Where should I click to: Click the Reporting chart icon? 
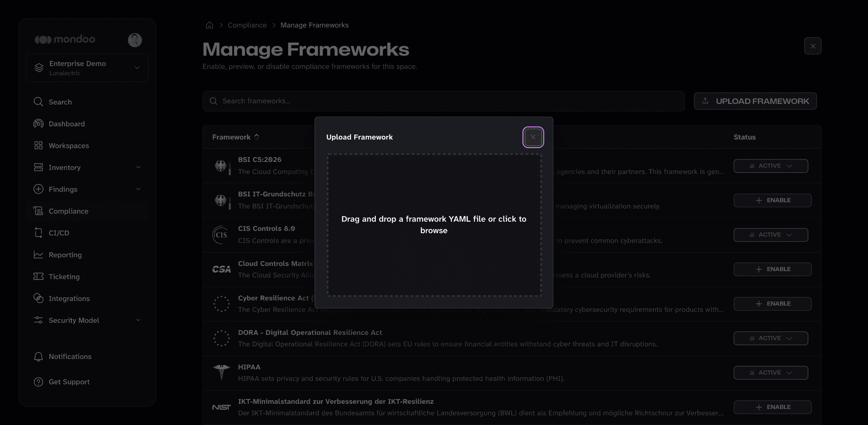coord(38,254)
